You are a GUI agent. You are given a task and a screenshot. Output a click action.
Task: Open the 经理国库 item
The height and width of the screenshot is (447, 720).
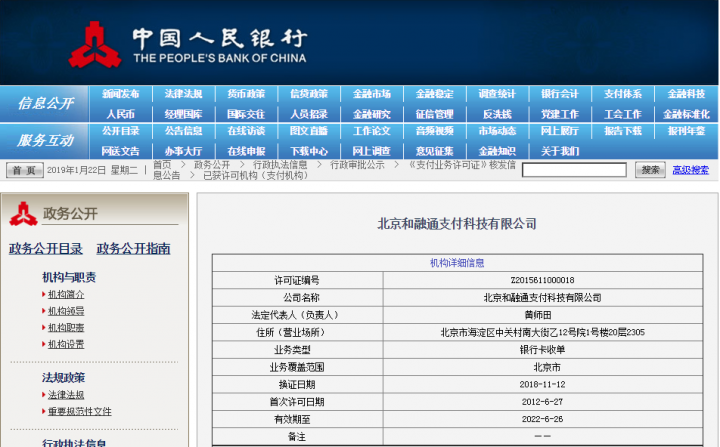click(183, 114)
